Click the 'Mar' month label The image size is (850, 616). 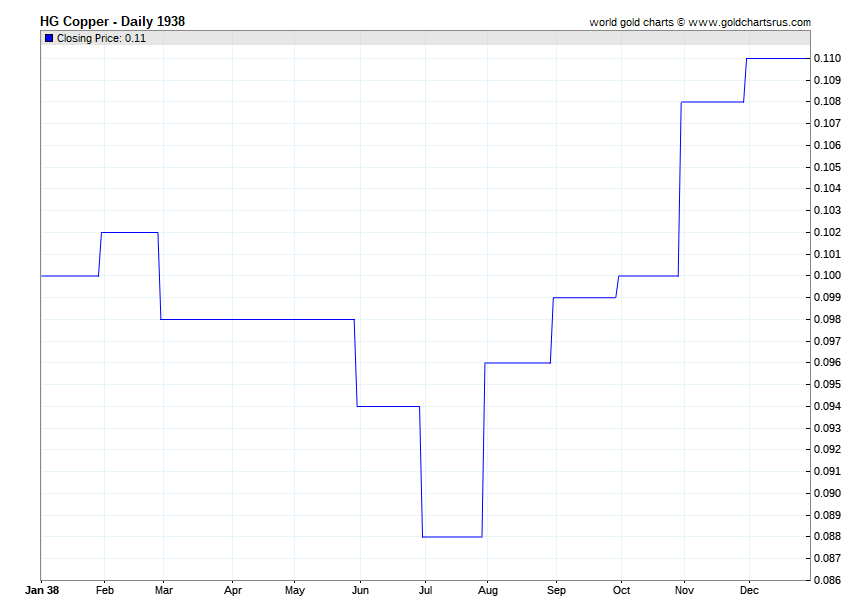pos(164,590)
